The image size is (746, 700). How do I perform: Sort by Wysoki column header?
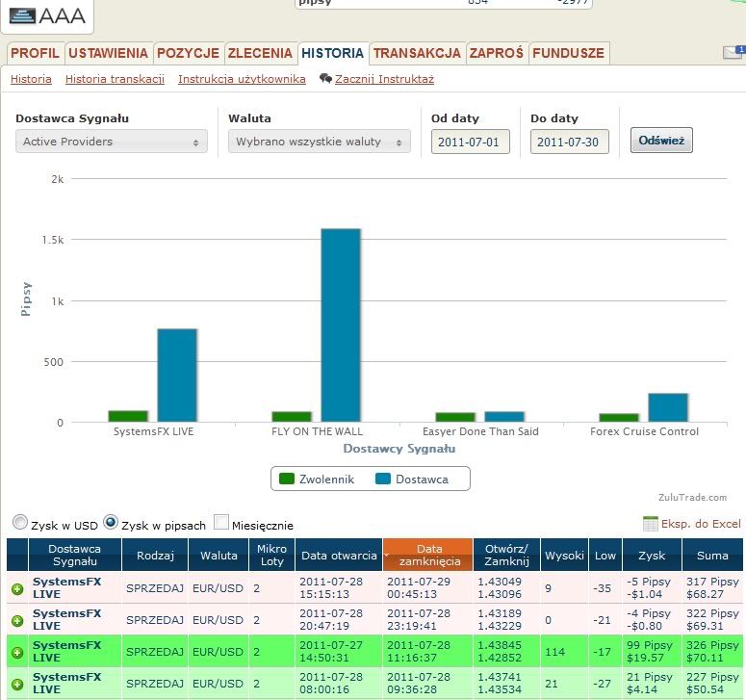tap(565, 555)
